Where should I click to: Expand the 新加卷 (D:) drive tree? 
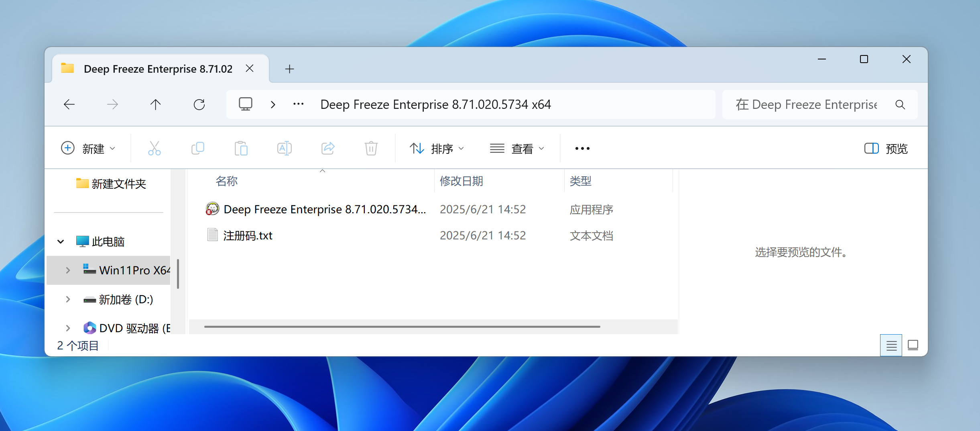click(68, 299)
